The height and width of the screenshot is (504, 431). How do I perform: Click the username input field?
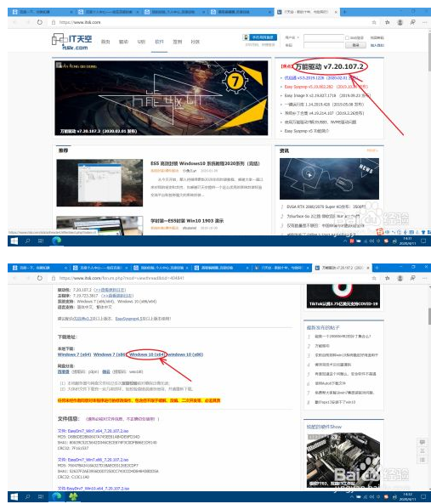coord(324,38)
